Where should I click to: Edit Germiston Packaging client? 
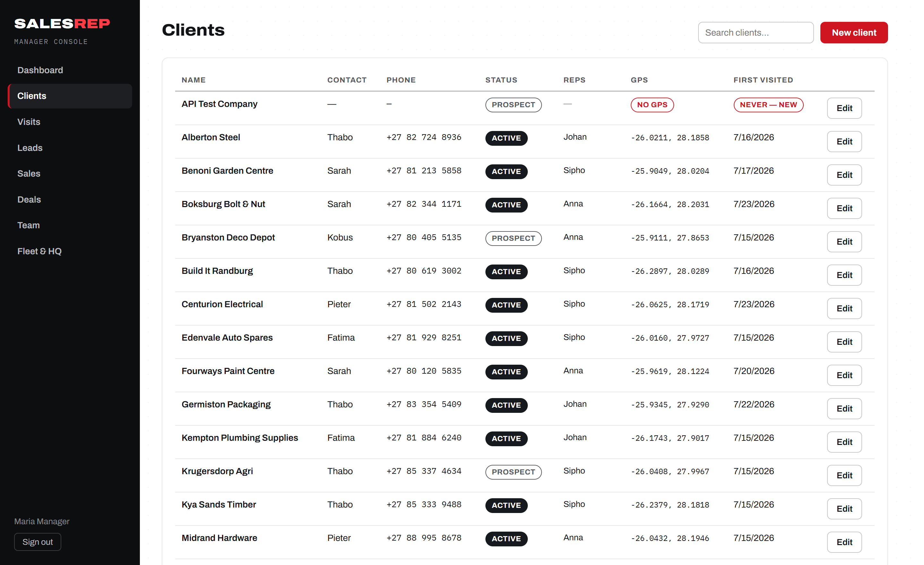click(844, 409)
